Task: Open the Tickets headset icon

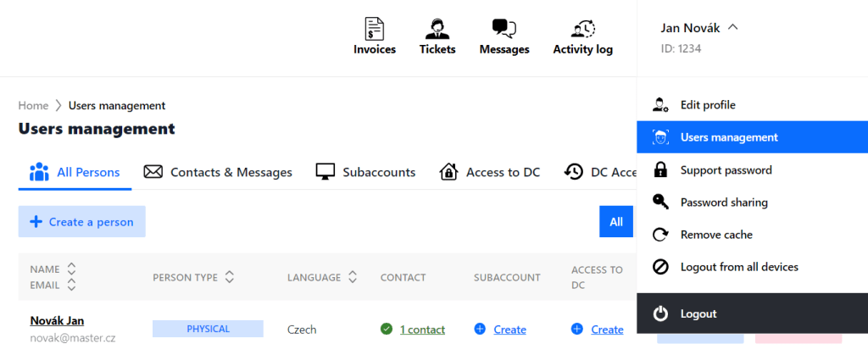Action: click(437, 28)
